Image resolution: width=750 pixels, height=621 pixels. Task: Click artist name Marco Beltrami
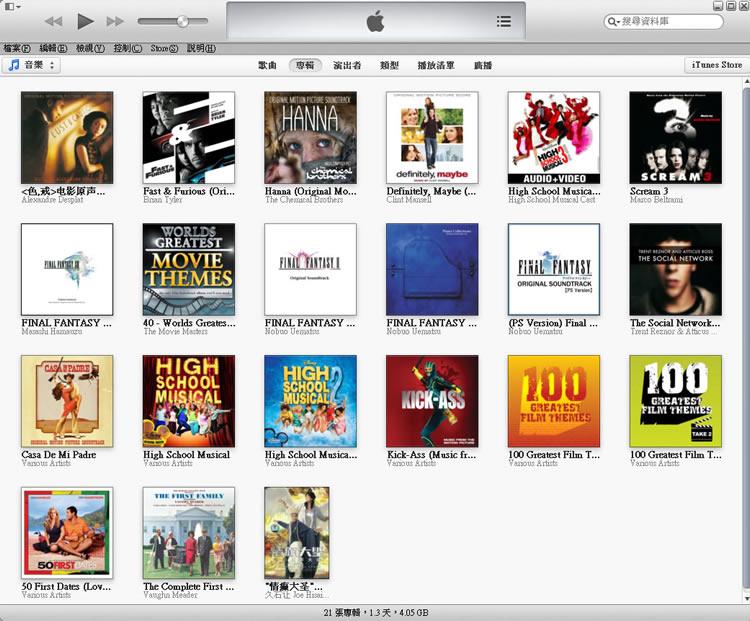click(x=656, y=200)
